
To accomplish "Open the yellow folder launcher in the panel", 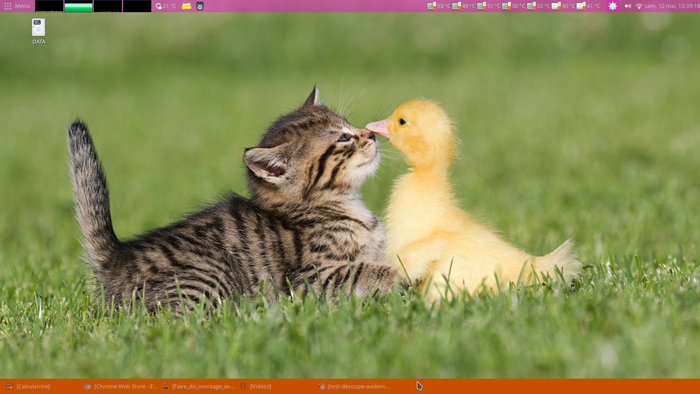I will coord(187,6).
